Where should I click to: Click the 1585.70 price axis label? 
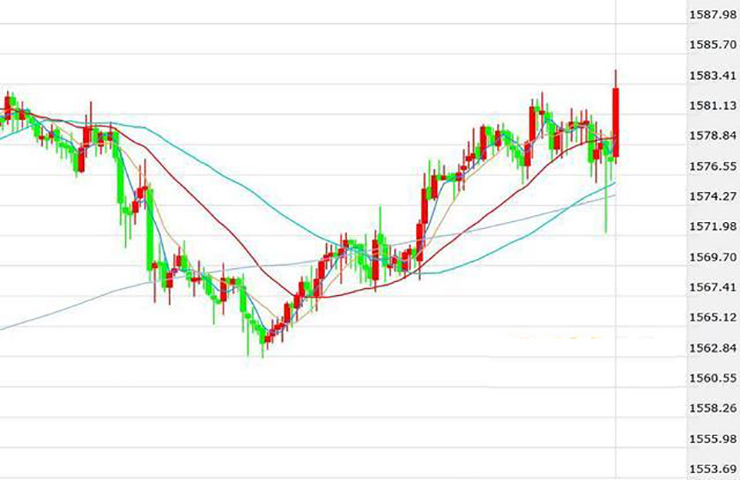tap(713, 45)
